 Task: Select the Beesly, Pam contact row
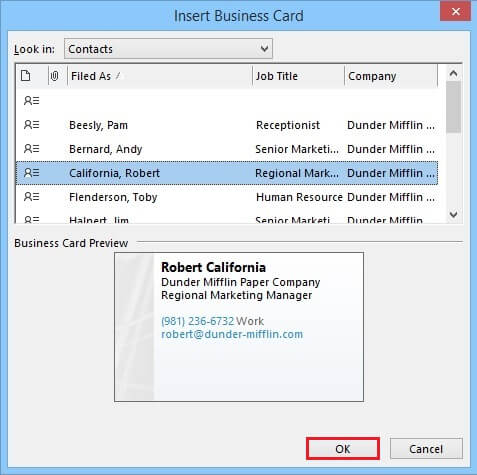tap(227, 125)
